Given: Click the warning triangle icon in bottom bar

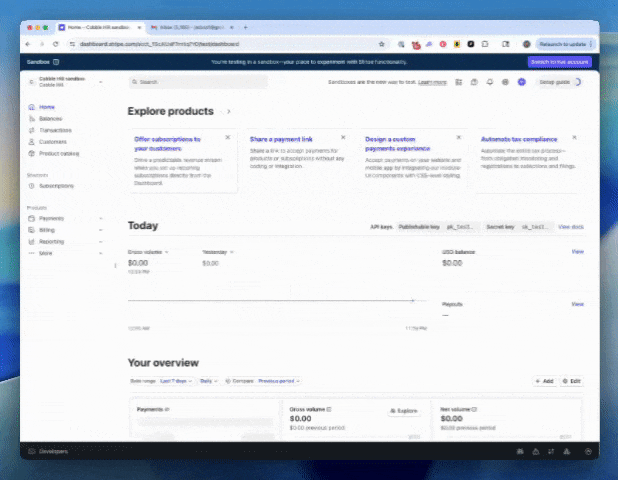Looking at the screenshot, I should tap(536, 452).
